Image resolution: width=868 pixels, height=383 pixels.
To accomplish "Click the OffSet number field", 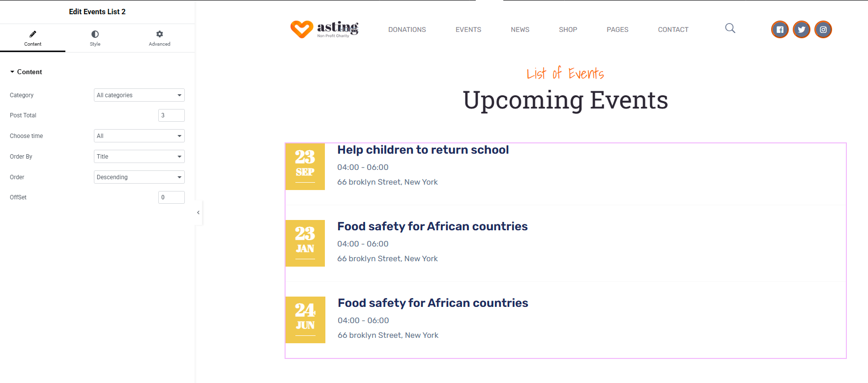I will click(x=172, y=197).
